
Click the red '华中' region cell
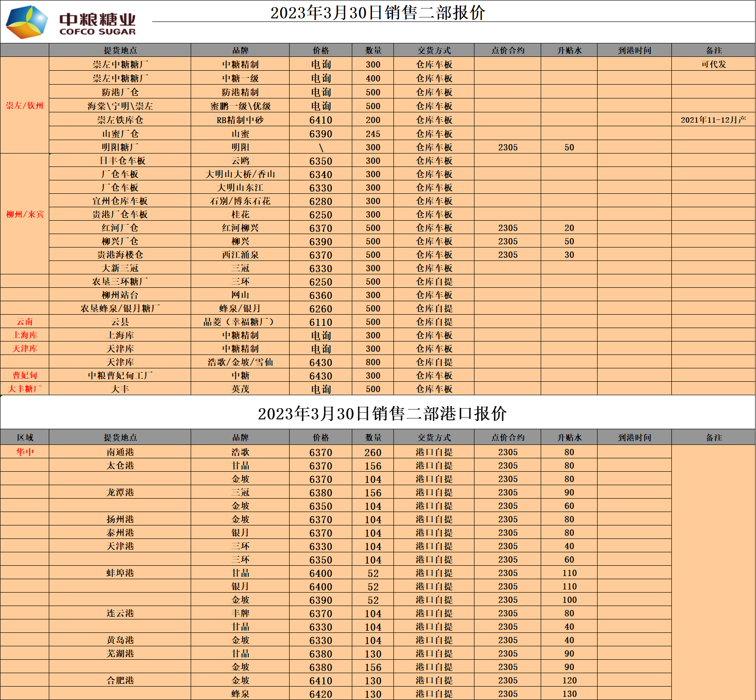pyautogui.click(x=25, y=452)
